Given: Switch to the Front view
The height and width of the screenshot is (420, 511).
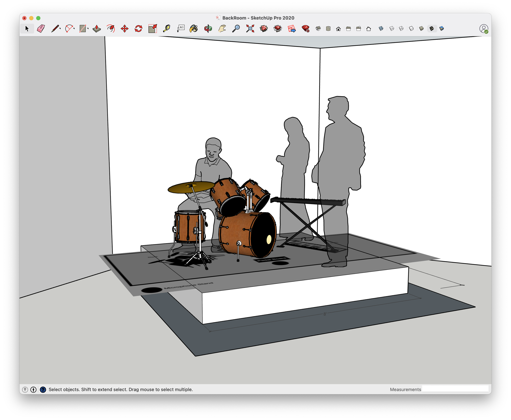Looking at the screenshot, I should pos(338,29).
